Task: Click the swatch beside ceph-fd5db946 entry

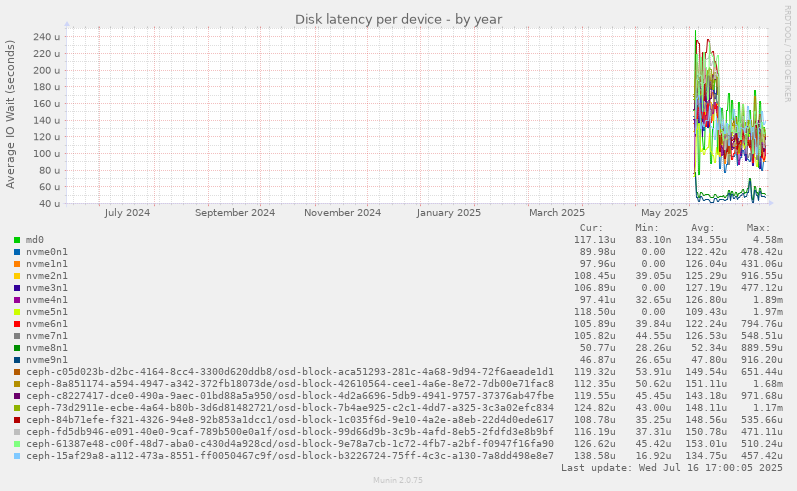Action: click(x=17, y=432)
